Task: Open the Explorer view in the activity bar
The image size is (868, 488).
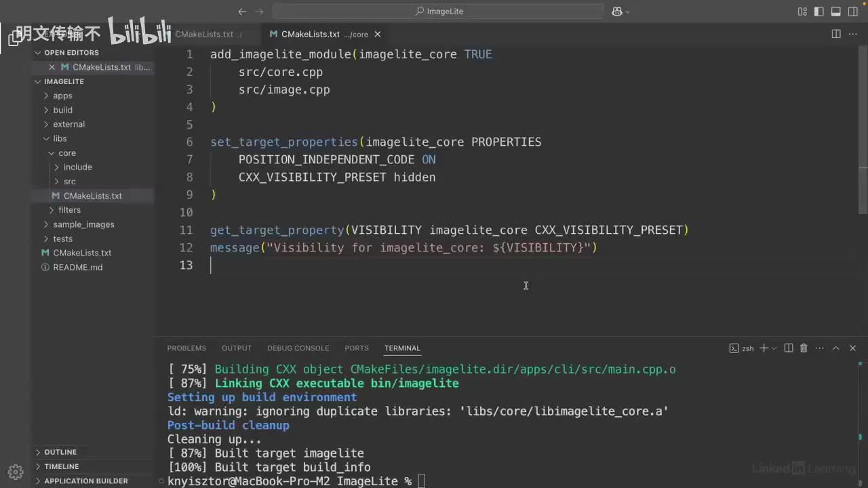Action: [x=15, y=39]
